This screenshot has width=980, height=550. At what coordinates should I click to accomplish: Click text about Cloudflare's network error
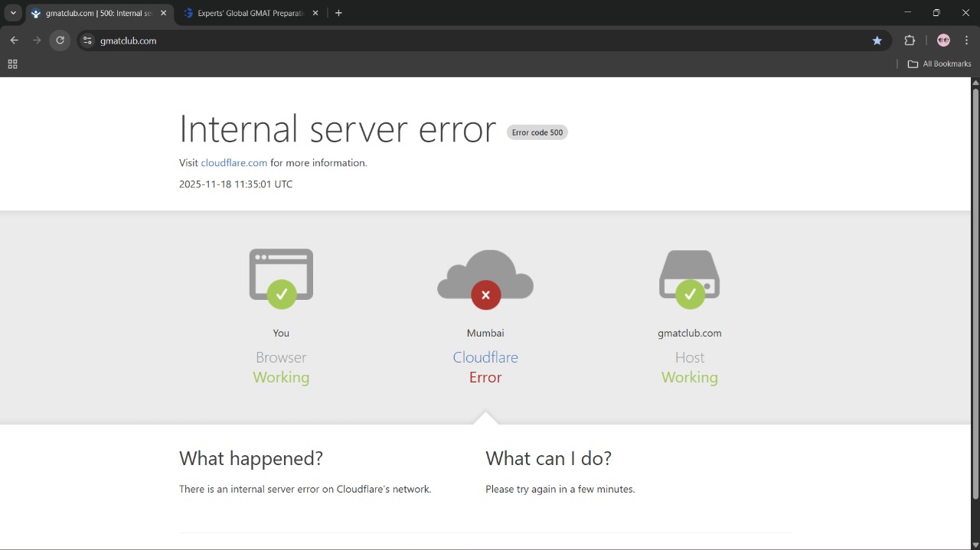tap(305, 489)
